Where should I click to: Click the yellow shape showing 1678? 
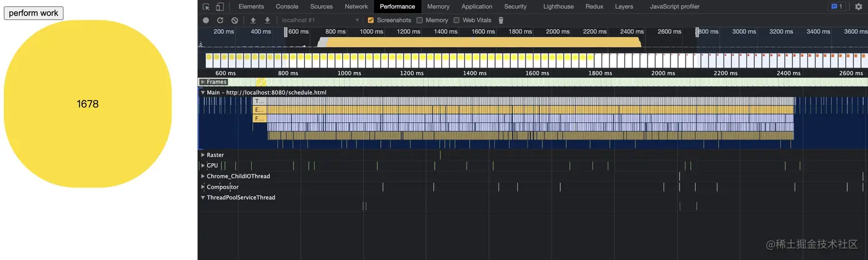pyautogui.click(x=88, y=104)
